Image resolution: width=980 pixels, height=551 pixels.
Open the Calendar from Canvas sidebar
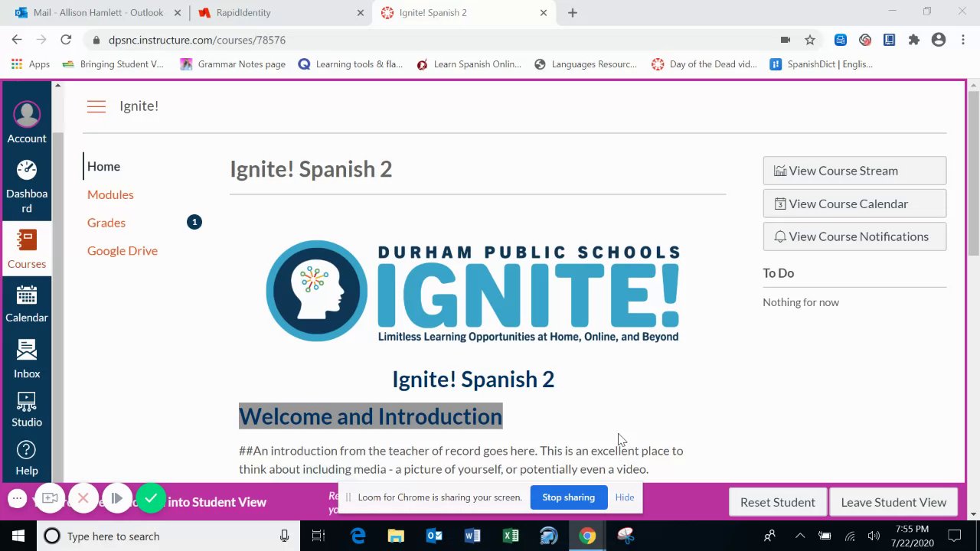[x=27, y=303]
